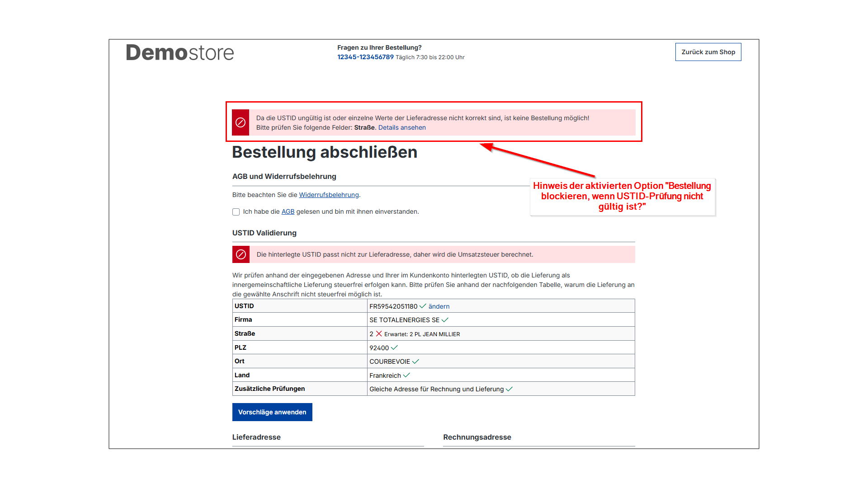Click the value COURBEVOIE
This screenshot has height=488, width=868.
pos(390,361)
